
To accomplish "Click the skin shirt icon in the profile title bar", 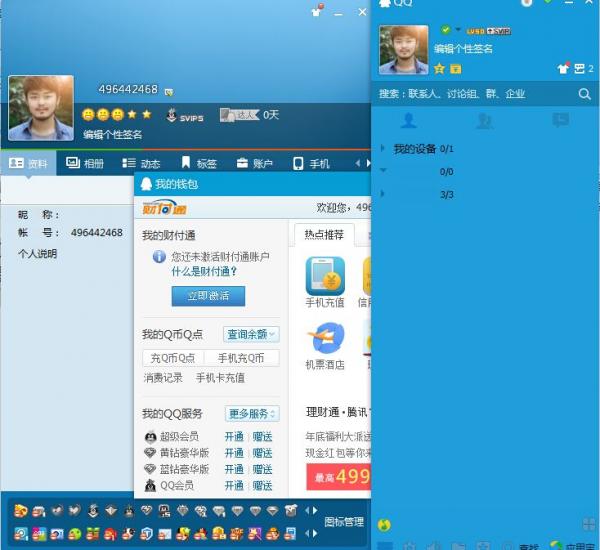I will point(317,11).
